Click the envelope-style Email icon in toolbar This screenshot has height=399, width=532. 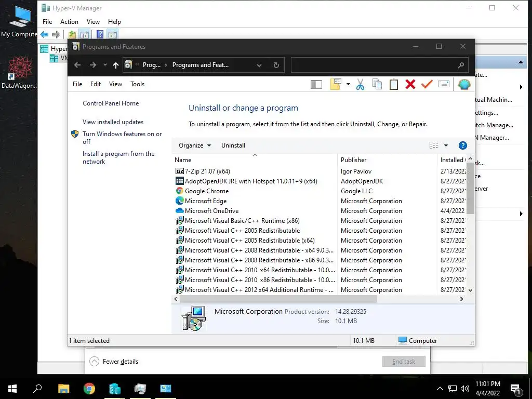coord(444,84)
